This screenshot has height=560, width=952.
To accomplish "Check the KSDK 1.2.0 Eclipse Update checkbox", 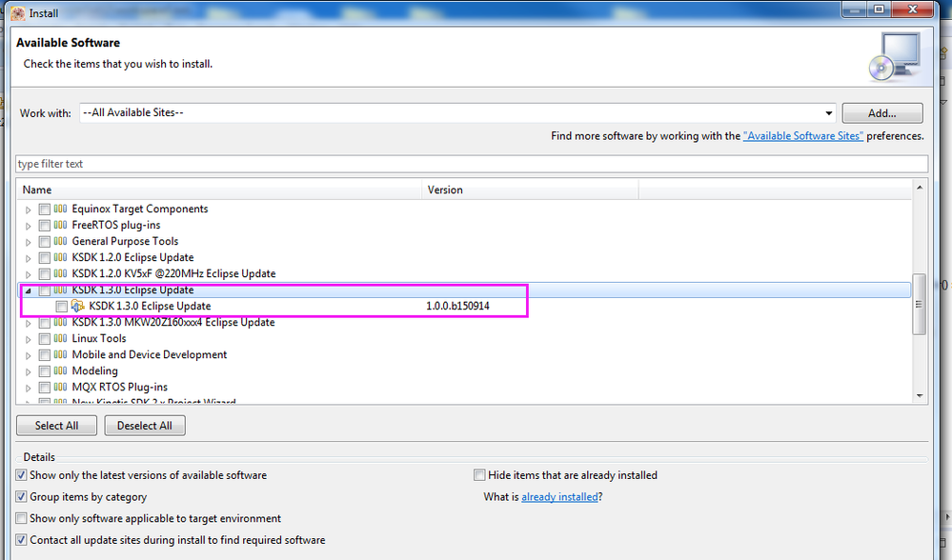I will (x=45, y=258).
